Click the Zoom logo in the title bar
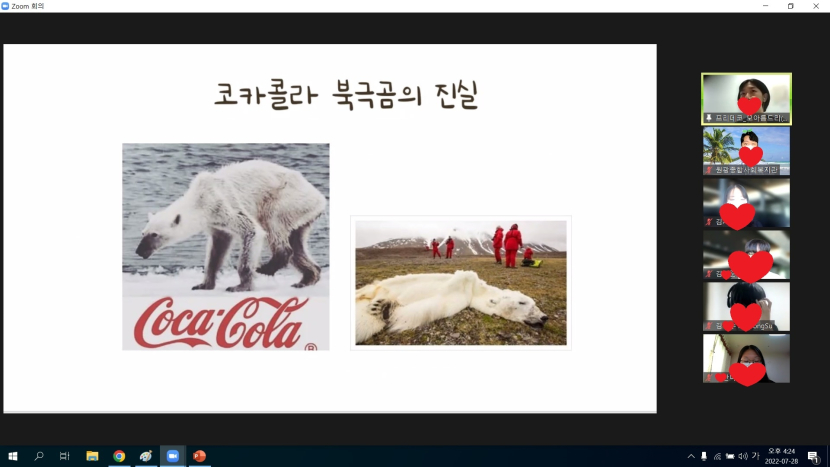This screenshot has width=830, height=467. click(5, 6)
